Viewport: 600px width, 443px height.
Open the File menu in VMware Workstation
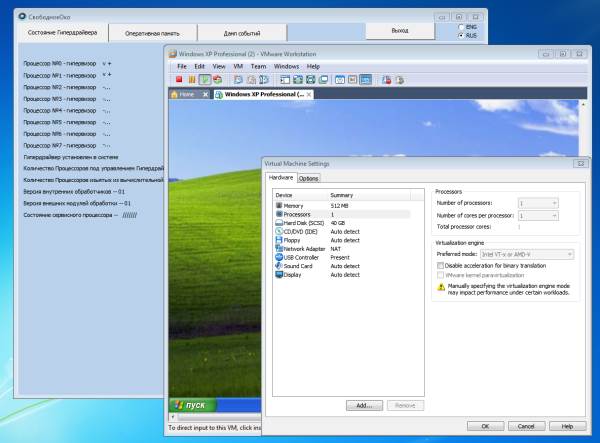click(182, 66)
